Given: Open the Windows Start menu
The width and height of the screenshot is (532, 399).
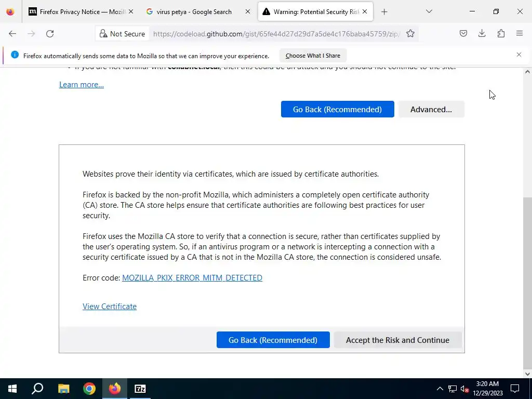Looking at the screenshot, I should [x=12, y=389].
